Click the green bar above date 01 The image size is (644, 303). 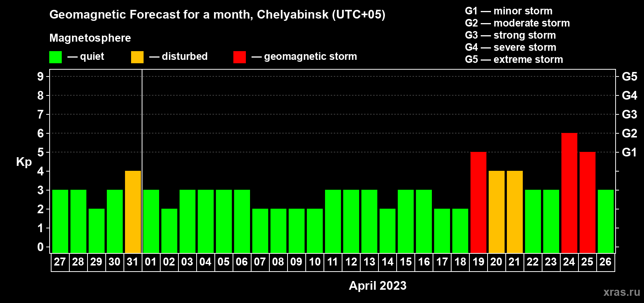151,222
